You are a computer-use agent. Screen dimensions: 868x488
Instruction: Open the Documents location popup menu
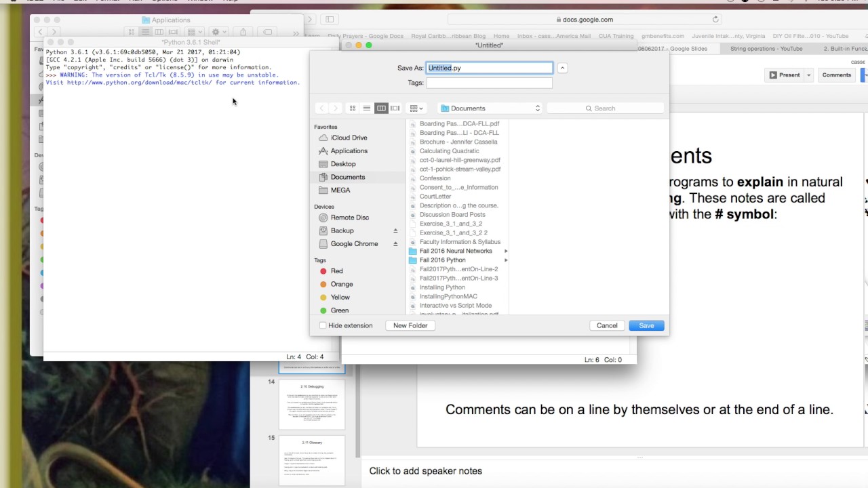[490, 108]
